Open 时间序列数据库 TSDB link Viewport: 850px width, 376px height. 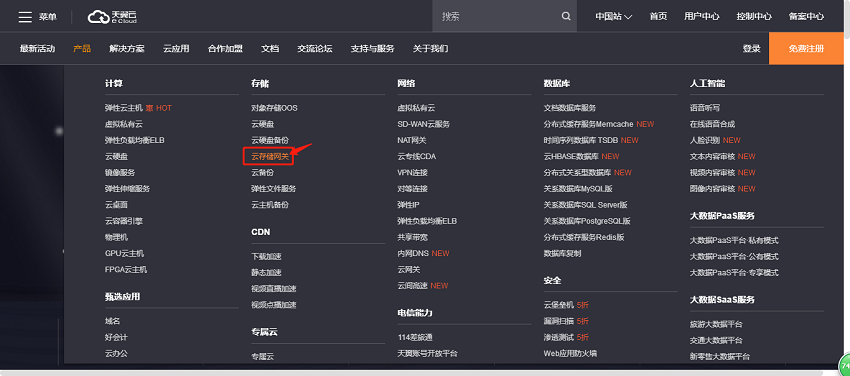point(581,140)
